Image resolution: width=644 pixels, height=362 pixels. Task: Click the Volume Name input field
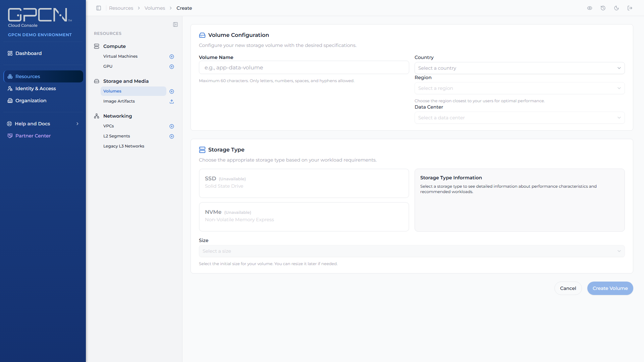(x=304, y=67)
